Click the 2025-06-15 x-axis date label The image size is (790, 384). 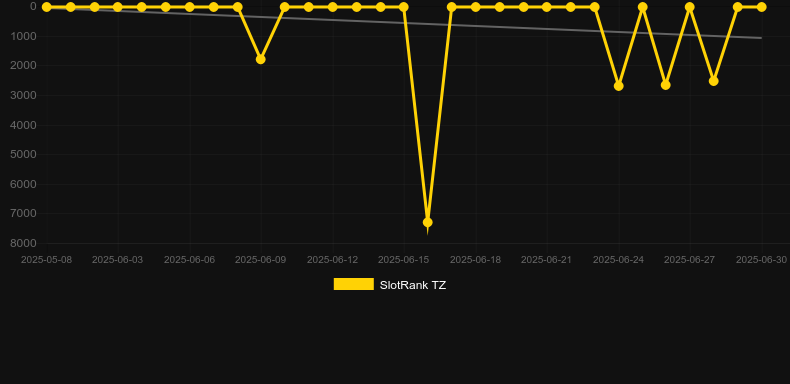[x=404, y=260]
